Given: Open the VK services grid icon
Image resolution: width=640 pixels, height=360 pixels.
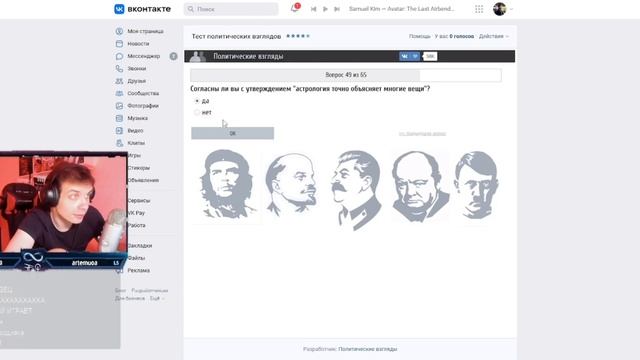Looking at the screenshot, I should pyautogui.click(x=479, y=9).
